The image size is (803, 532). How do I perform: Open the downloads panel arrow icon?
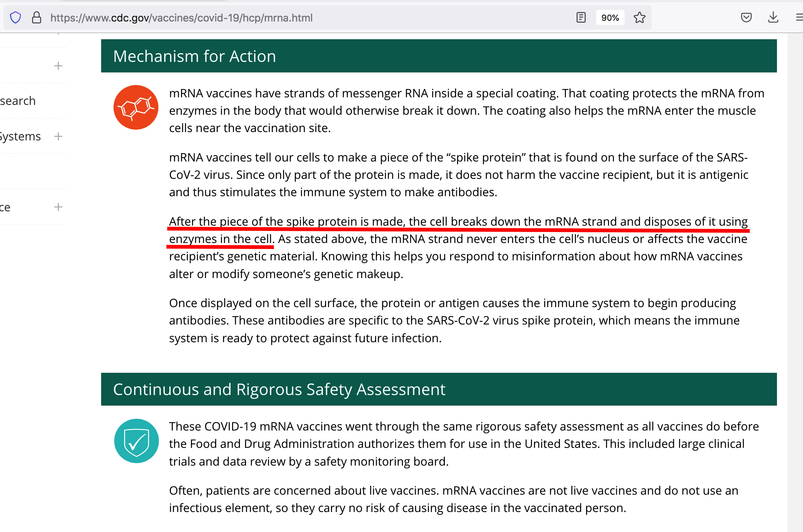point(773,18)
